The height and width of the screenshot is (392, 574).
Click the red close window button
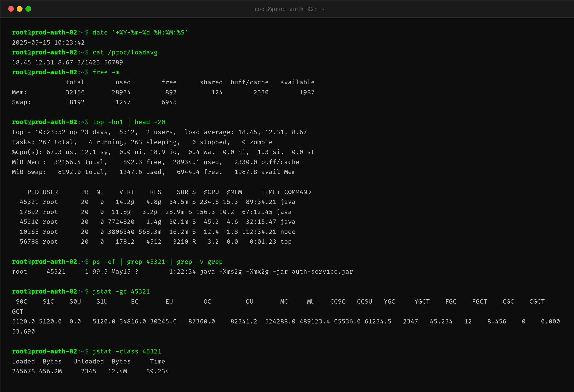point(11,9)
